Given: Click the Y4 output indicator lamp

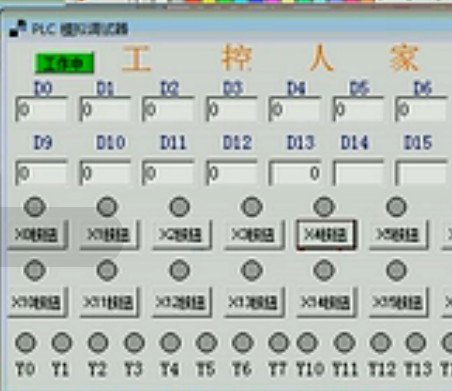Looking at the screenshot, I should [x=170, y=343].
